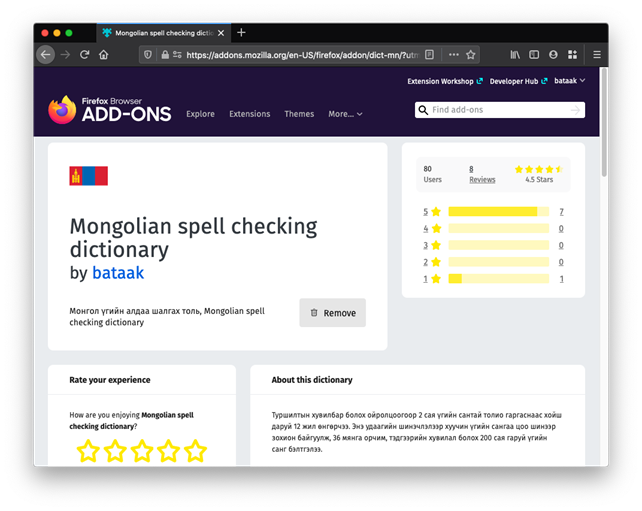Reload the current page
Viewport: 642px width, 511px height.
pos(85,54)
